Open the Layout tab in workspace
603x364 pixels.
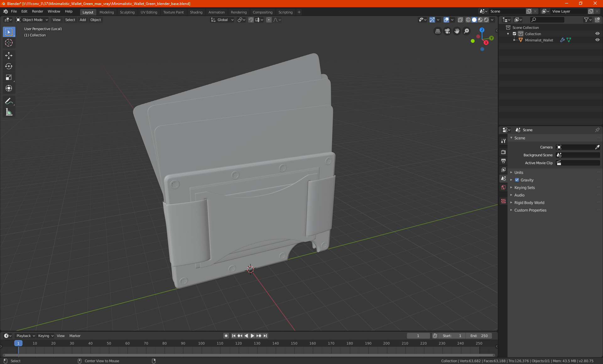pyautogui.click(x=88, y=12)
